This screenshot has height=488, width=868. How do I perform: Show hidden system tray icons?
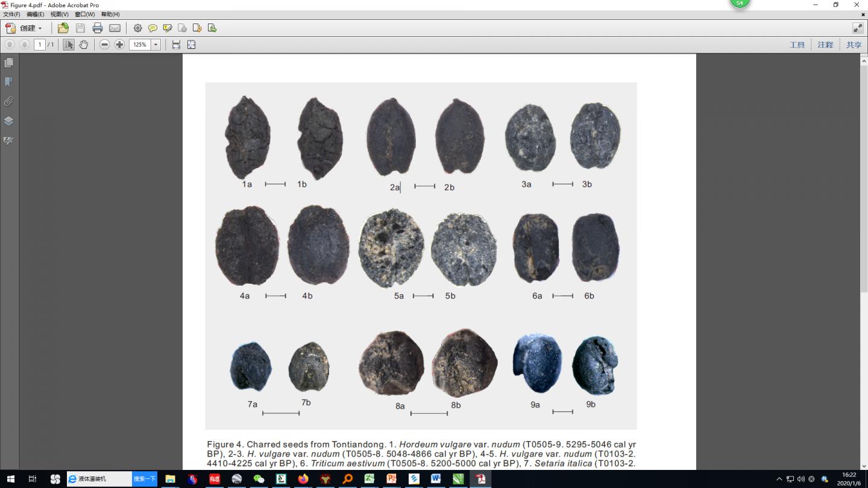[779, 479]
